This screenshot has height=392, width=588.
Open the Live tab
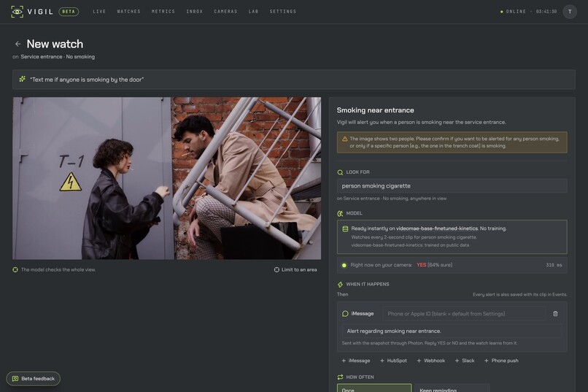(x=99, y=12)
